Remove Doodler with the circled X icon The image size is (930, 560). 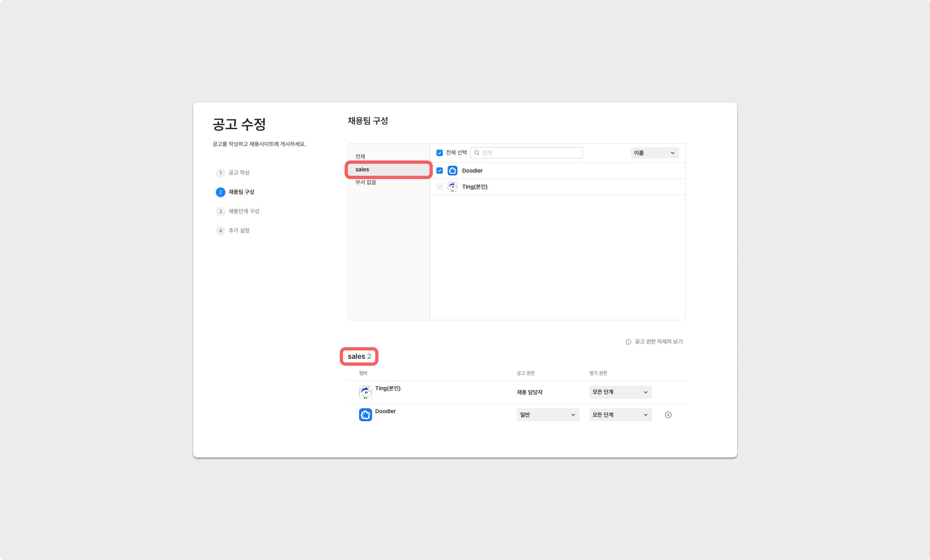coord(668,415)
